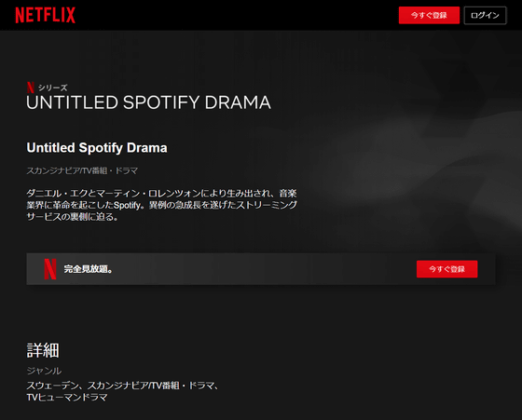Click the red N icon beside シリーズ

click(x=31, y=88)
